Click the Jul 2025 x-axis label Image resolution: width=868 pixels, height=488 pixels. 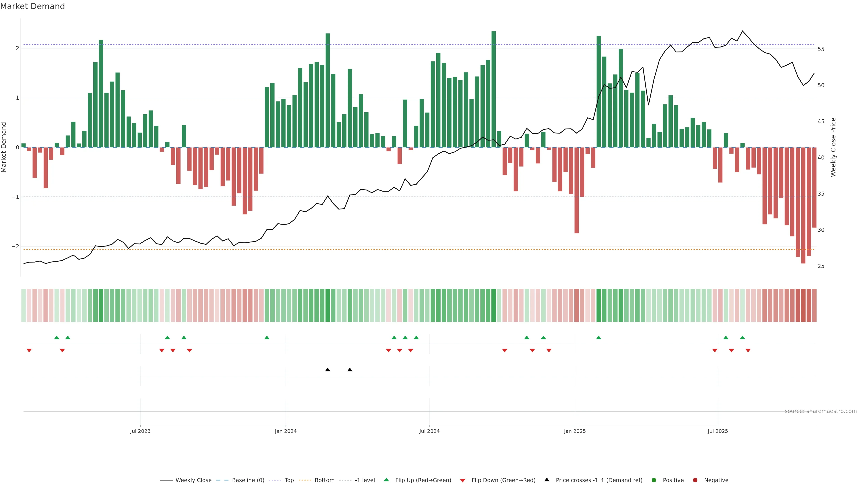tap(718, 432)
